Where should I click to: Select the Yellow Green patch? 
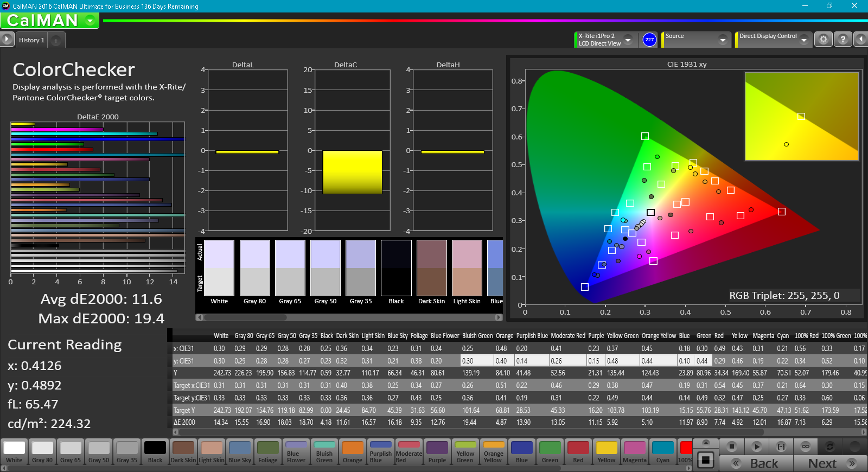465,452
